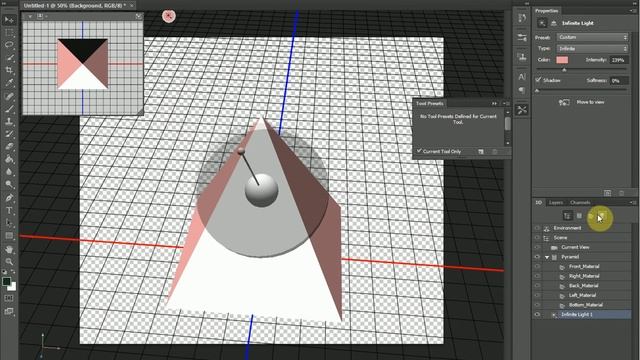The height and width of the screenshot is (360, 640).
Task: Toggle Current Tool Only checkbox
Action: point(419,151)
